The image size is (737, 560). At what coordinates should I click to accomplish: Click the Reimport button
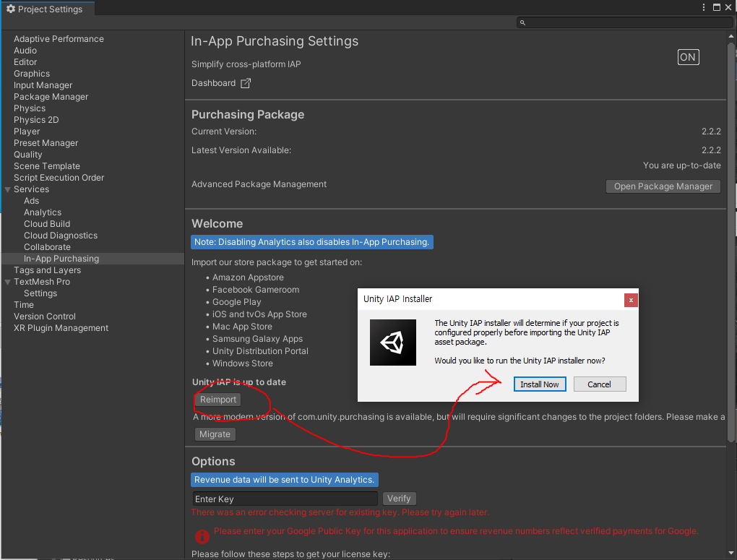217,400
